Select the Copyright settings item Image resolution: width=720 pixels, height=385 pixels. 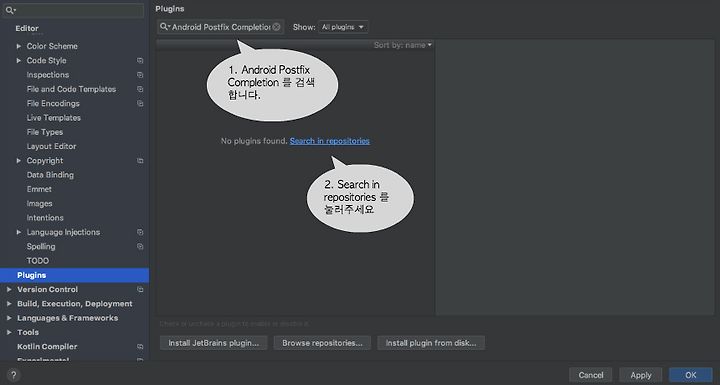tap(45, 161)
